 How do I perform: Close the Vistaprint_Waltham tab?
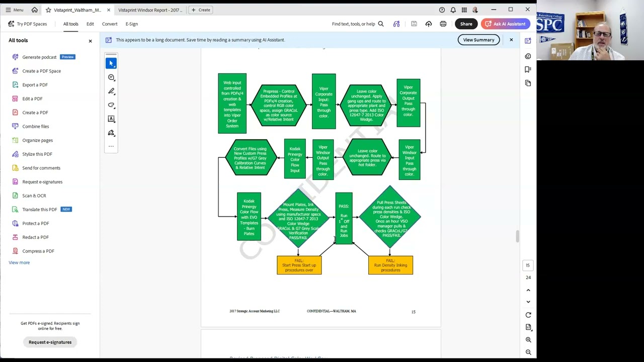(108, 10)
